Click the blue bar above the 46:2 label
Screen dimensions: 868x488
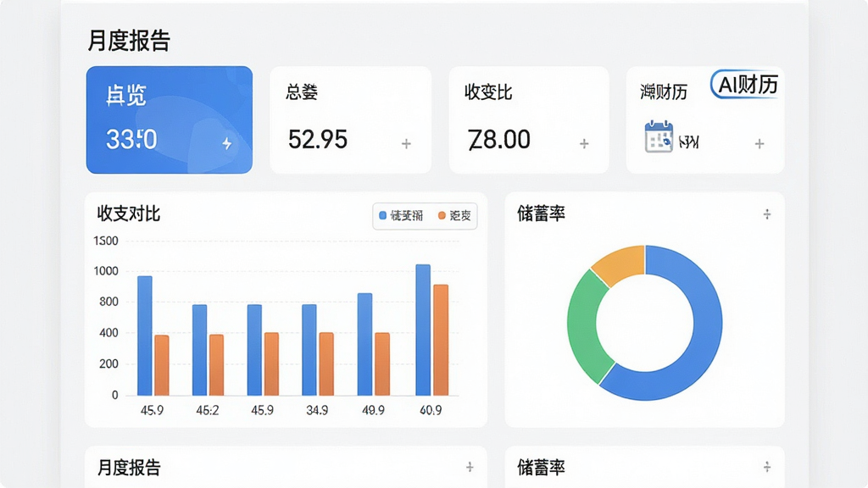200,350
